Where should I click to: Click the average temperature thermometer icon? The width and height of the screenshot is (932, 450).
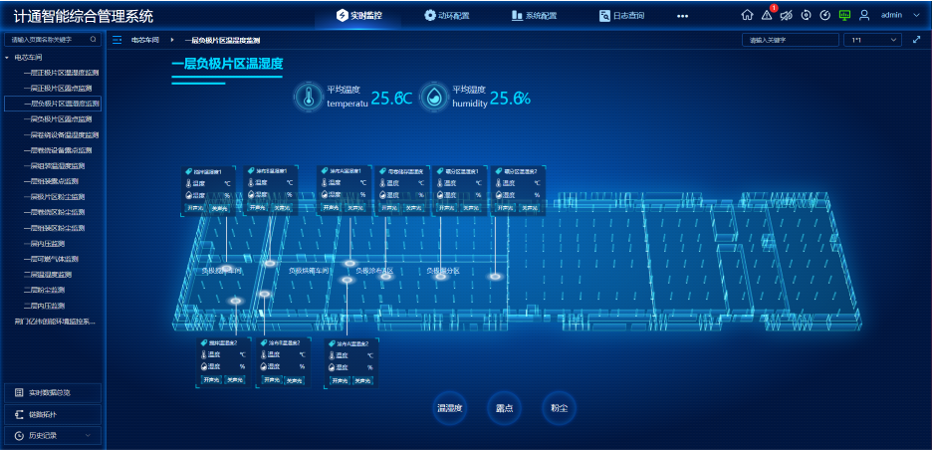click(x=308, y=97)
